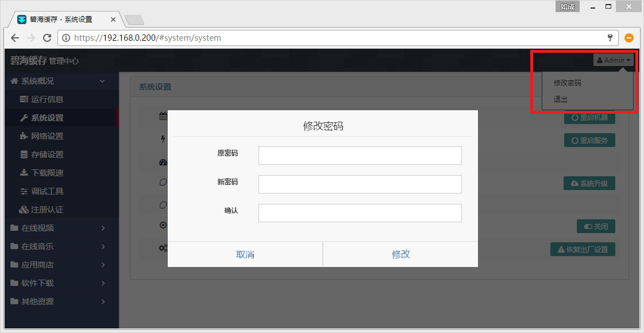Open 存储设置 in the sidebar

click(47, 154)
